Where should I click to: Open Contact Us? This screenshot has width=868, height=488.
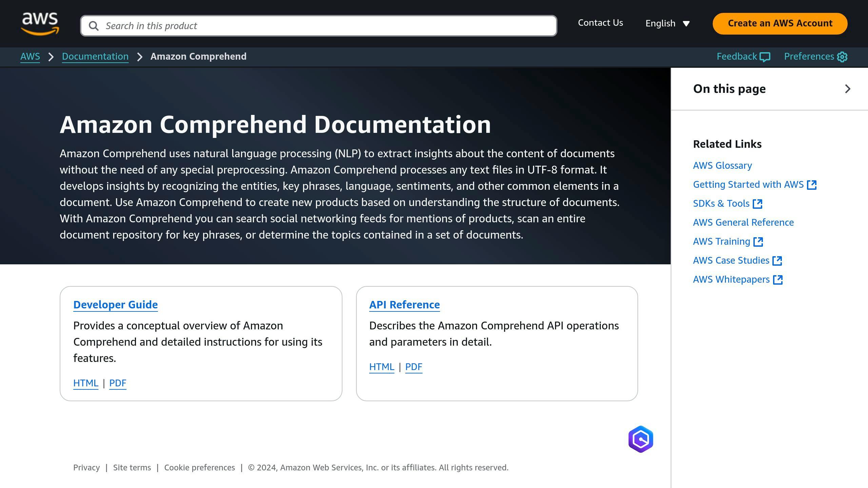[x=600, y=23]
